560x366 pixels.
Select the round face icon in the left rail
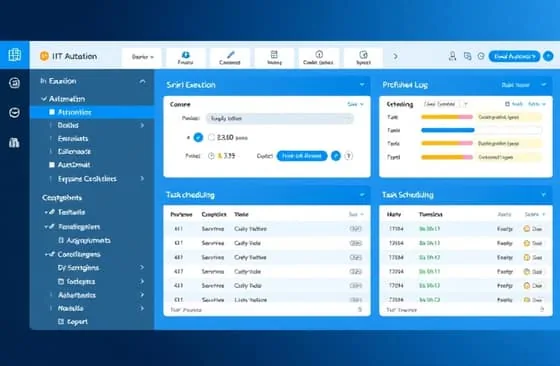14,113
